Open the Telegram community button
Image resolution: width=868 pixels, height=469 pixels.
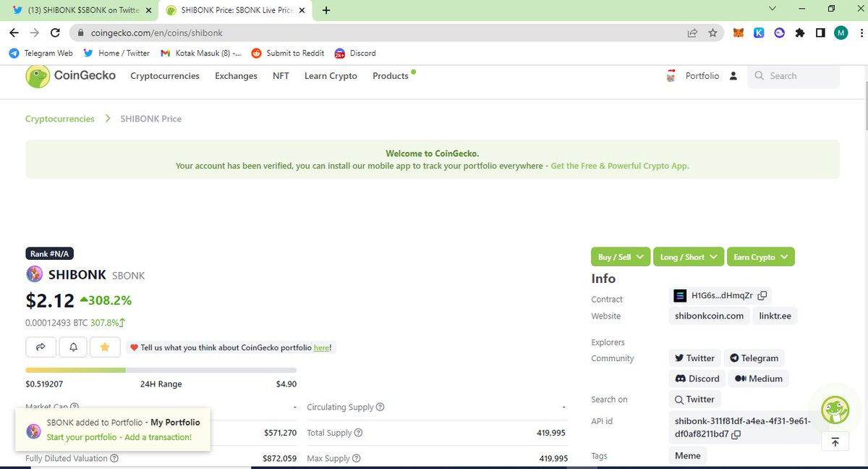[754, 358]
